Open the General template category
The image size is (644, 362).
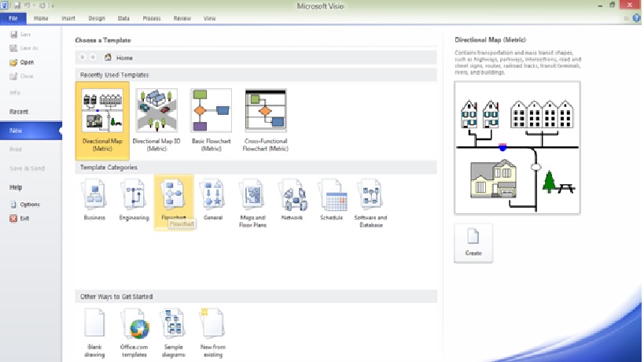[213, 200]
